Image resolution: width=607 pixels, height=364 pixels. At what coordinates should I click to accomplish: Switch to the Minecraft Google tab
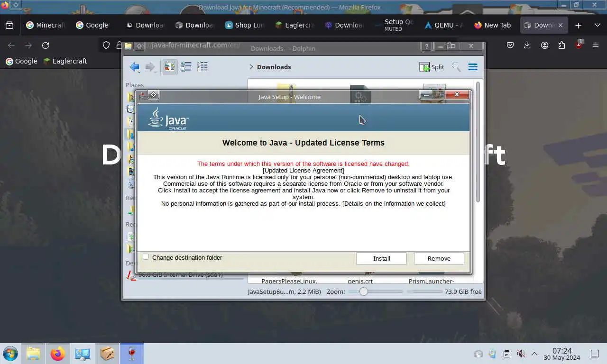click(x=46, y=25)
